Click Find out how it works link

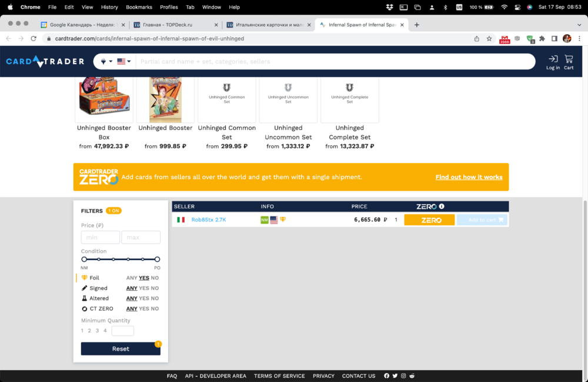(469, 177)
